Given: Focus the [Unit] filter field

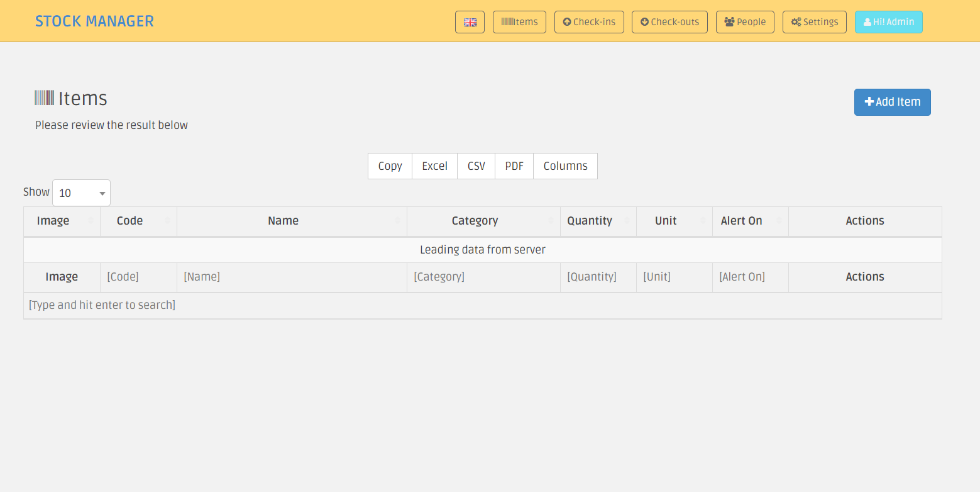Looking at the screenshot, I should click(x=674, y=277).
